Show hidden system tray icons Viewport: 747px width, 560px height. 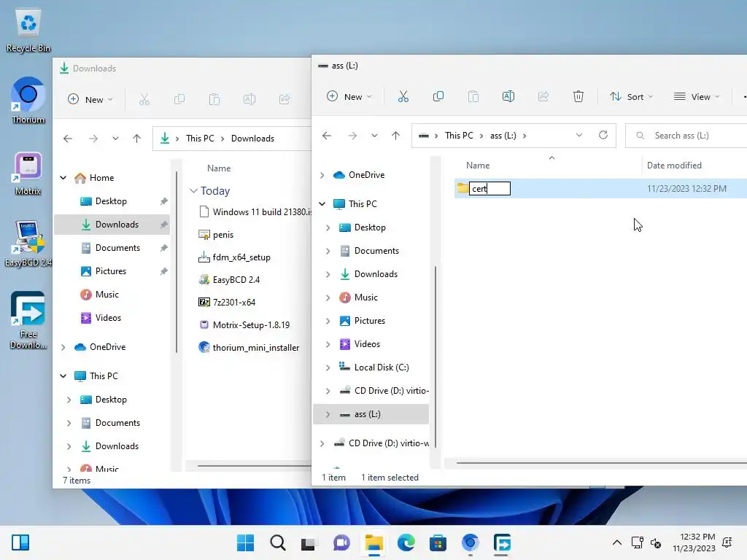coord(616,542)
